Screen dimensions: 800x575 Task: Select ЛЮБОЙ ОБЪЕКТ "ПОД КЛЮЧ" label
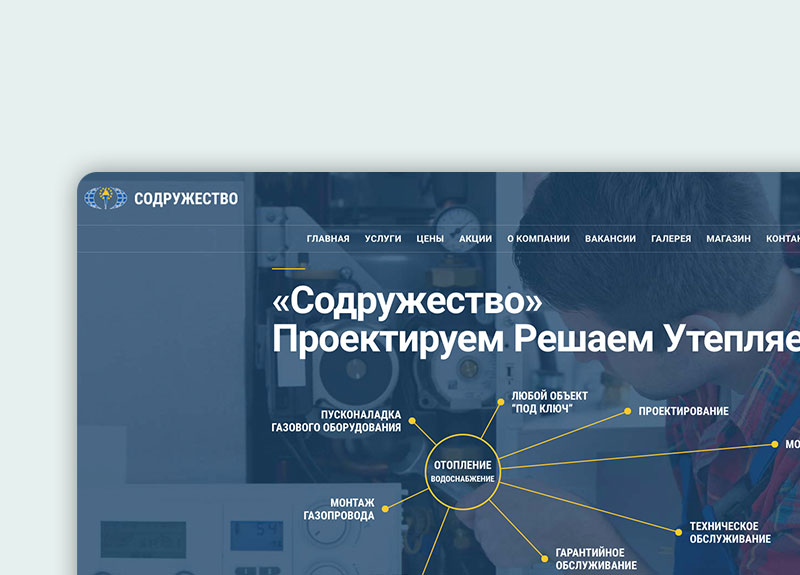[549, 402]
